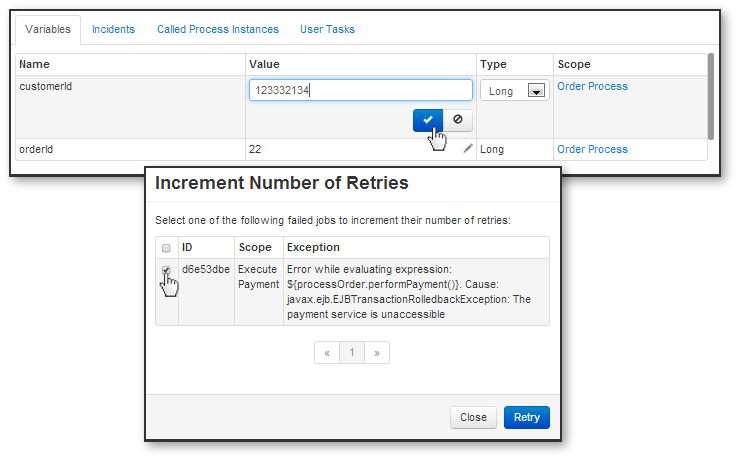Image resolution: width=737 pixels, height=458 pixels.
Task: Cancel the customerId edit
Action: point(458,119)
